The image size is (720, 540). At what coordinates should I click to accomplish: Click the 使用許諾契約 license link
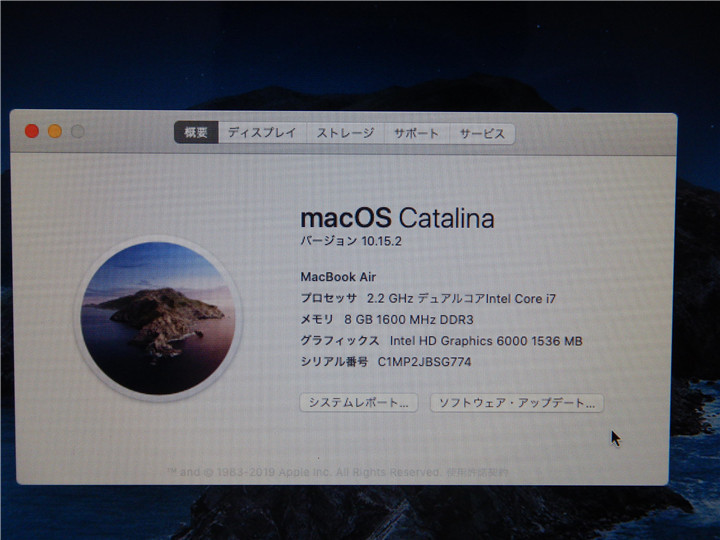pyautogui.click(x=477, y=472)
